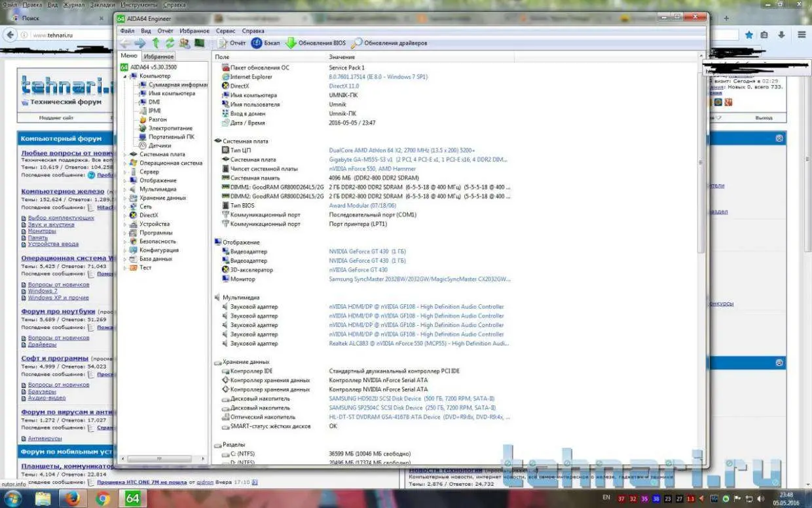Open the Сервис menu
Viewport: 812px width, 508px height.
[x=225, y=31]
